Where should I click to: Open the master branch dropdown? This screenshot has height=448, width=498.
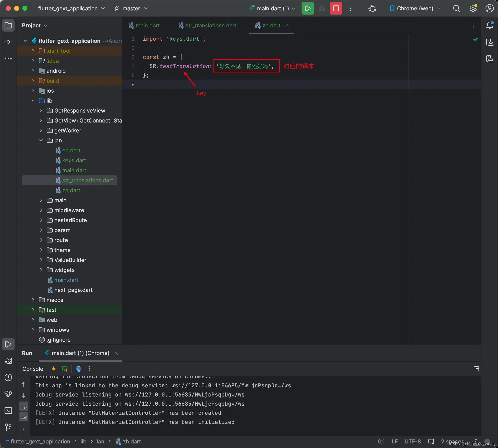131,9
